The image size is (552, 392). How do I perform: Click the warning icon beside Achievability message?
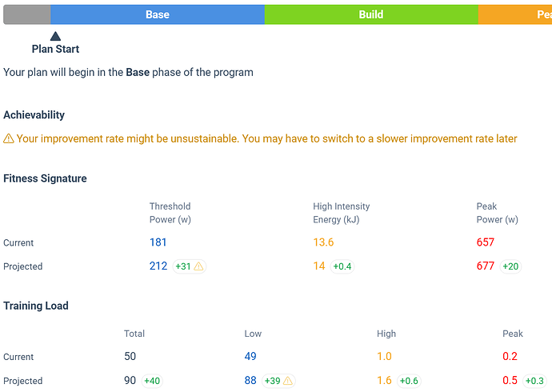point(9,138)
